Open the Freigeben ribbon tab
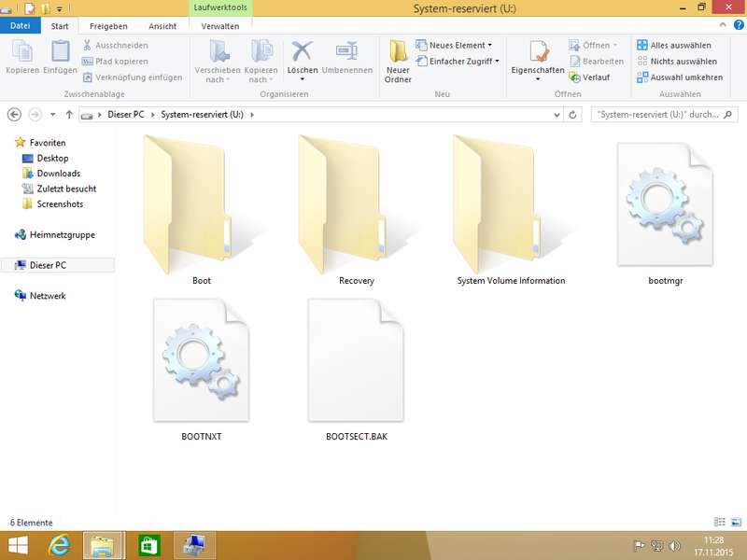Screen dimensions: 747x560 tap(108, 26)
